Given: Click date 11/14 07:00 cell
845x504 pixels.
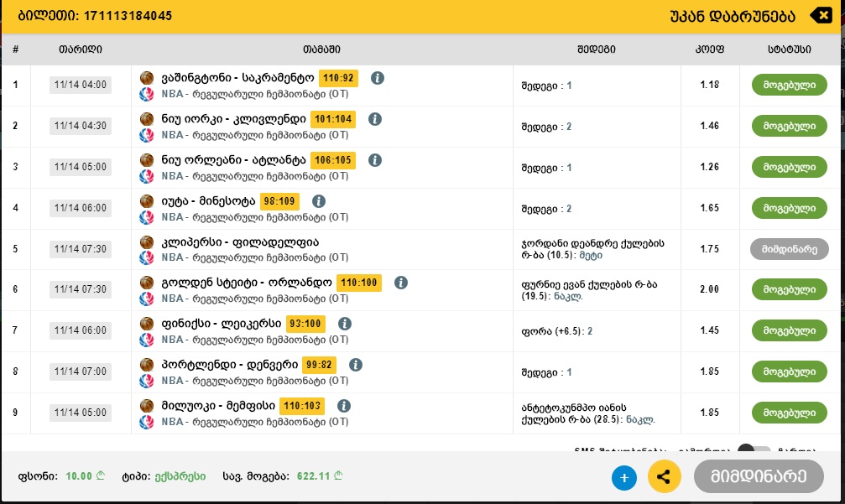Looking at the screenshot, I should pos(81,371).
